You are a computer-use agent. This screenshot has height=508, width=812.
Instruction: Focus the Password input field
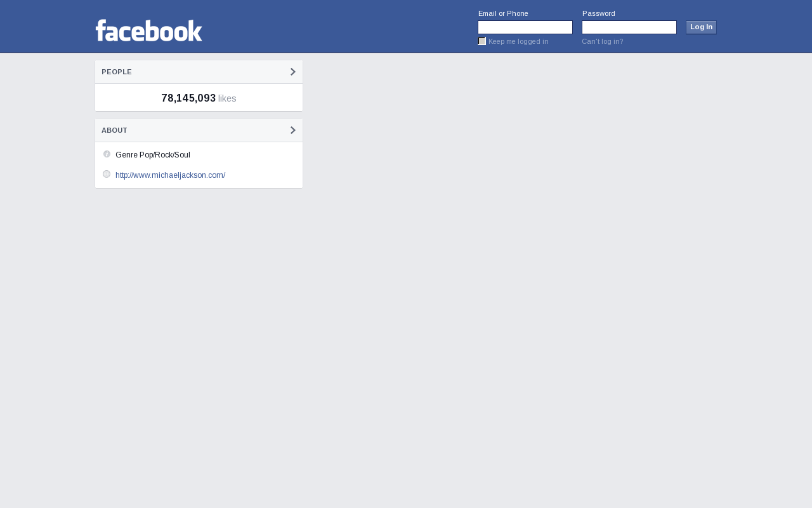point(629,27)
